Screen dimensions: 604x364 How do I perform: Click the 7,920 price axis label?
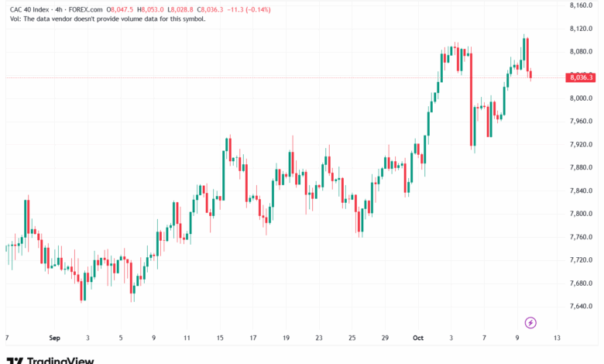(580, 144)
